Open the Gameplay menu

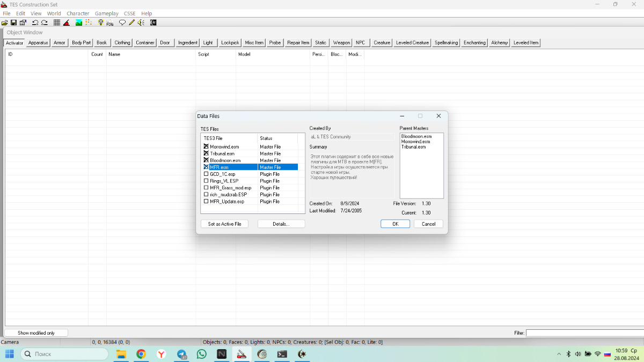point(106,13)
